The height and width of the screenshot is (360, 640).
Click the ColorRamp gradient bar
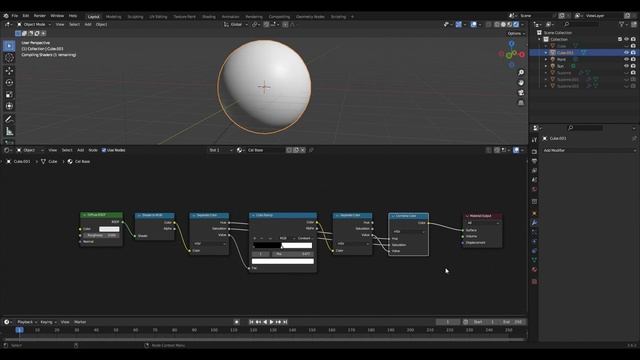coord(282,245)
